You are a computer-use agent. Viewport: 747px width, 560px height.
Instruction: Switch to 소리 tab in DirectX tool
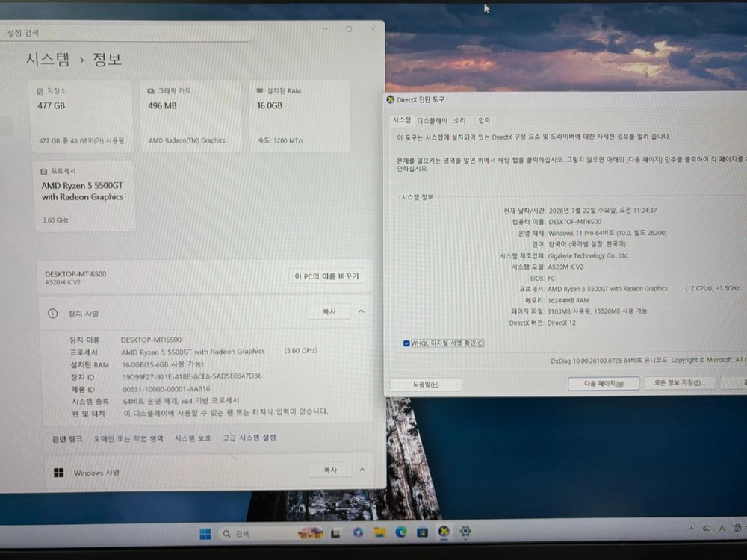point(459,120)
